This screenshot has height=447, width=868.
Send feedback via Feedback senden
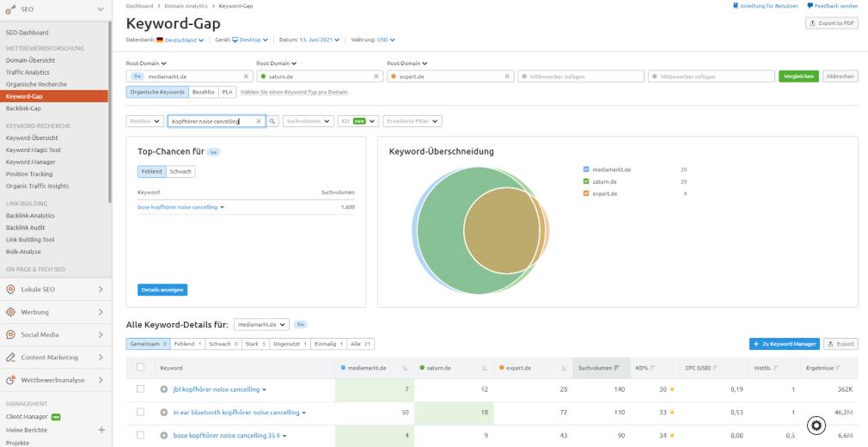(x=833, y=5)
